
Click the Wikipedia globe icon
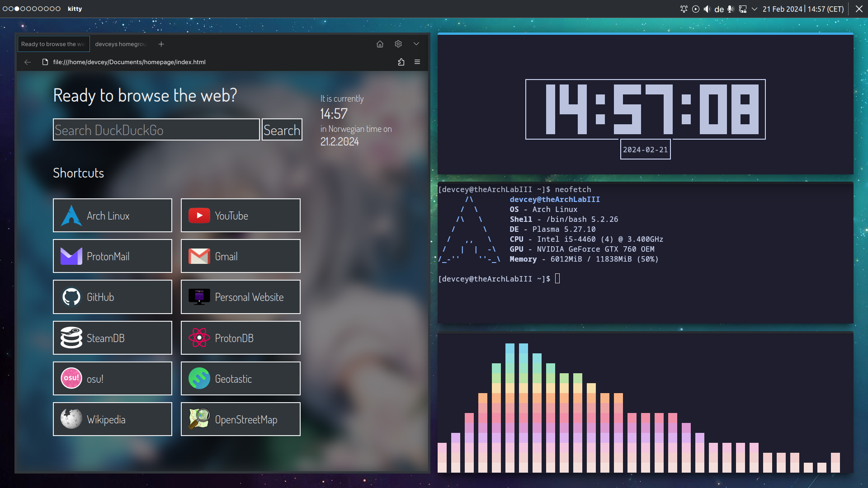[71, 419]
